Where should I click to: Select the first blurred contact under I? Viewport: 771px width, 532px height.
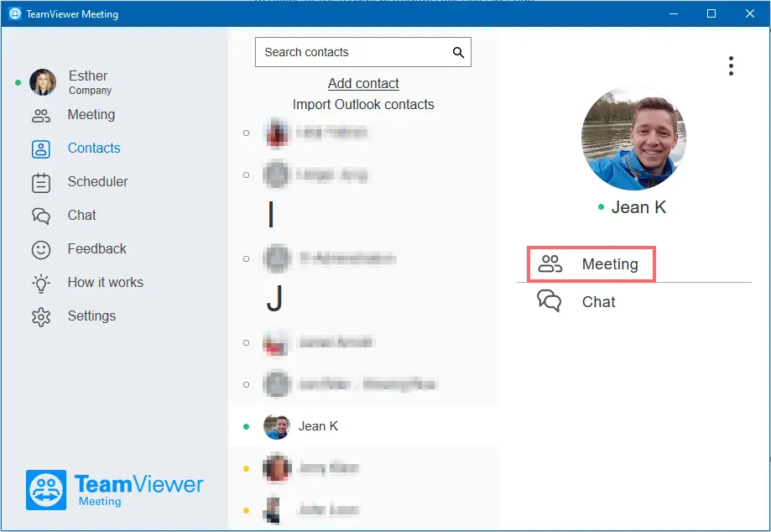(x=364, y=258)
